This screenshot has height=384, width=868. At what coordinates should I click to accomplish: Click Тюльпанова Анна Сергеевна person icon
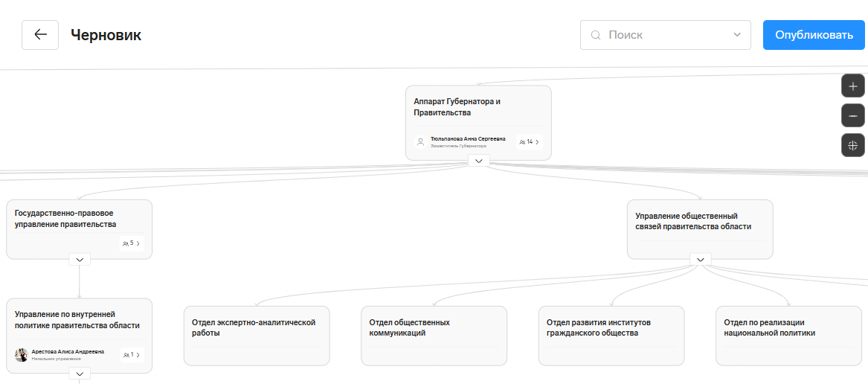[420, 141]
